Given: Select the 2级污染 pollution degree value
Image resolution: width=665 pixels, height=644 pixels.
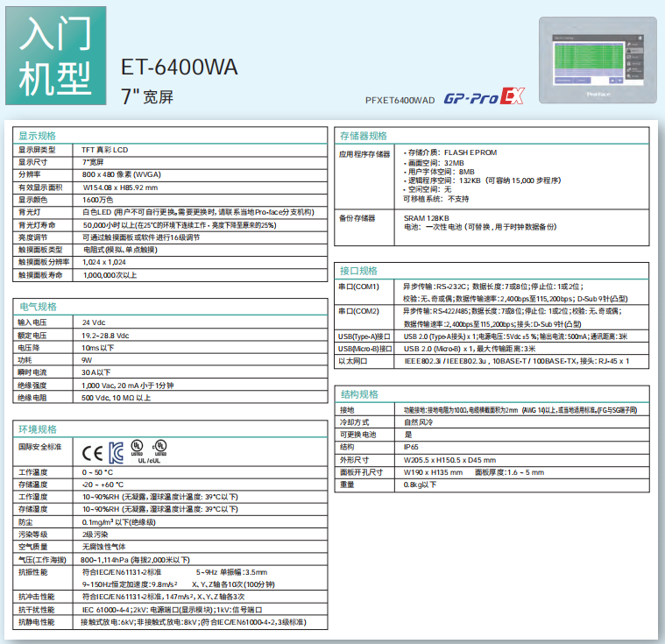Looking at the screenshot, I should (95, 534).
